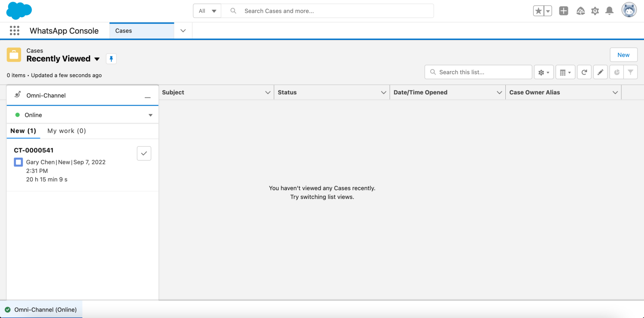Open Date/Time Opened column chevron menu
Viewport: 644px width, 318px height.
click(x=499, y=93)
